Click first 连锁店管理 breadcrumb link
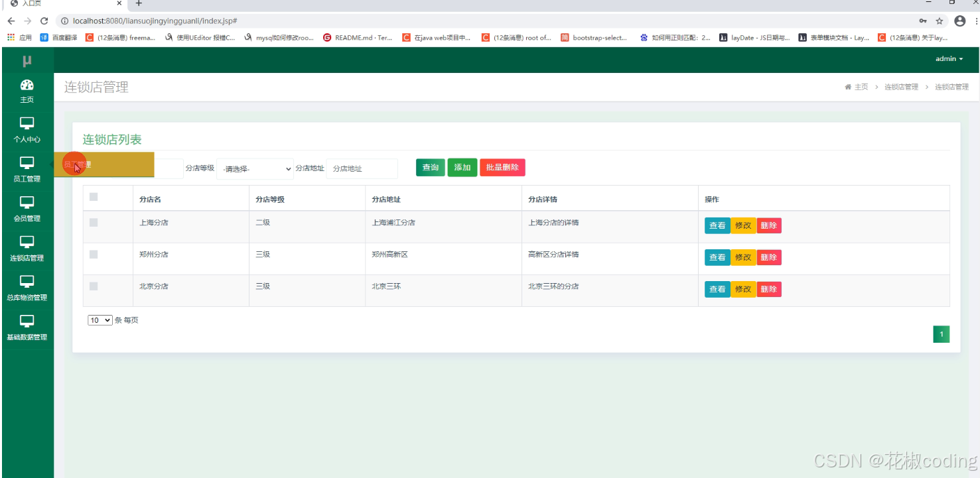 point(901,87)
